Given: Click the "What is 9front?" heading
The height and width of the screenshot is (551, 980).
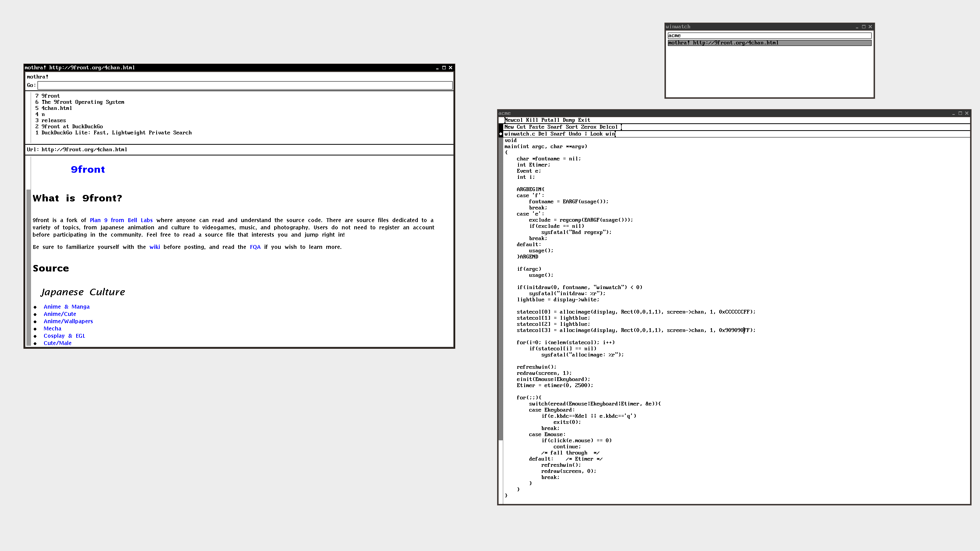Looking at the screenshot, I should 77,198.
